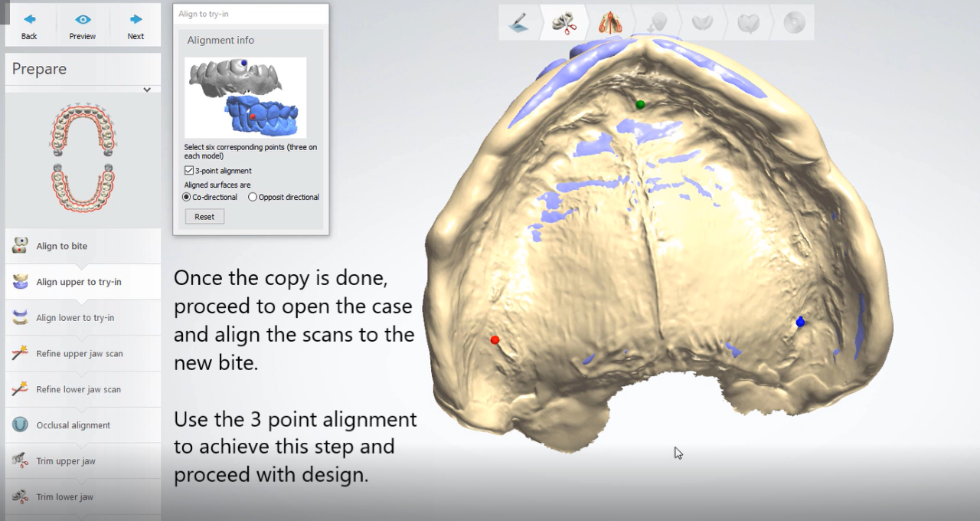Click the Refine upper jaw scan icon
Image resolution: width=980 pixels, height=521 pixels.
21,353
